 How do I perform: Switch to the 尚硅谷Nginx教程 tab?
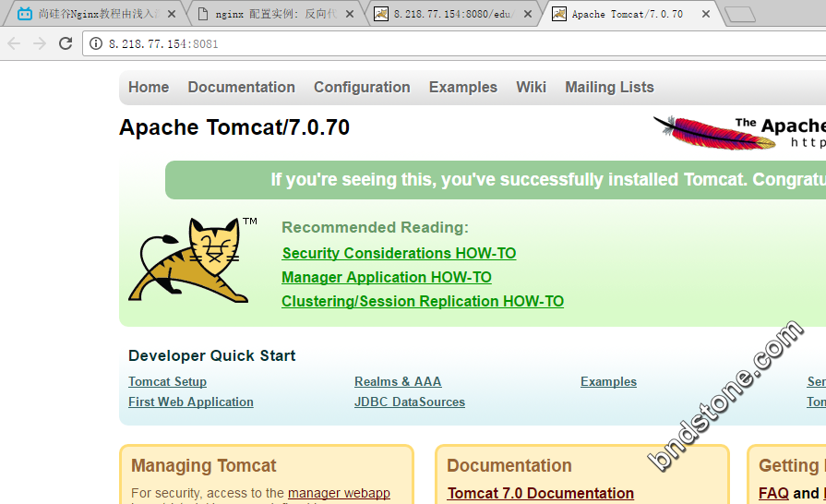pyautogui.click(x=98, y=14)
